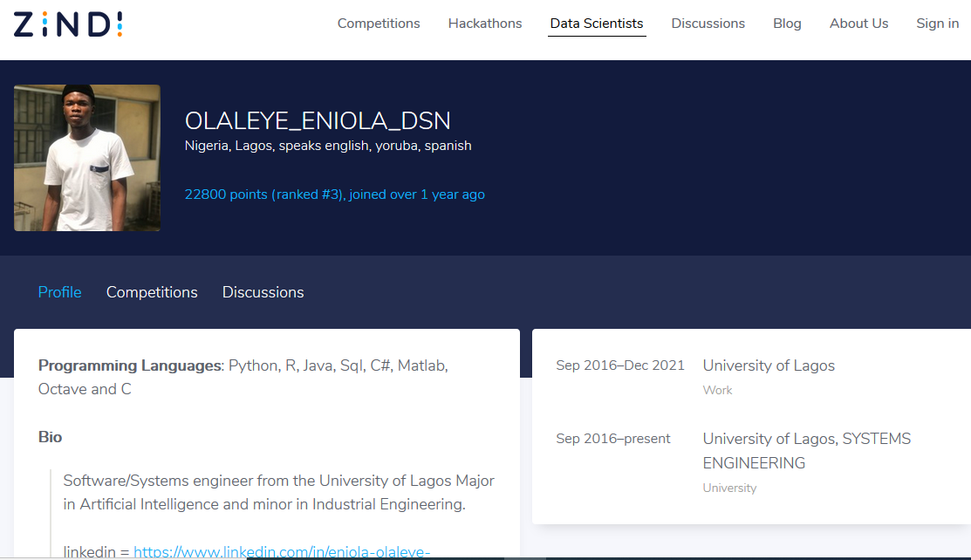Switch to the Profile tab
This screenshot has width=971, height=560.
(59, 292)
